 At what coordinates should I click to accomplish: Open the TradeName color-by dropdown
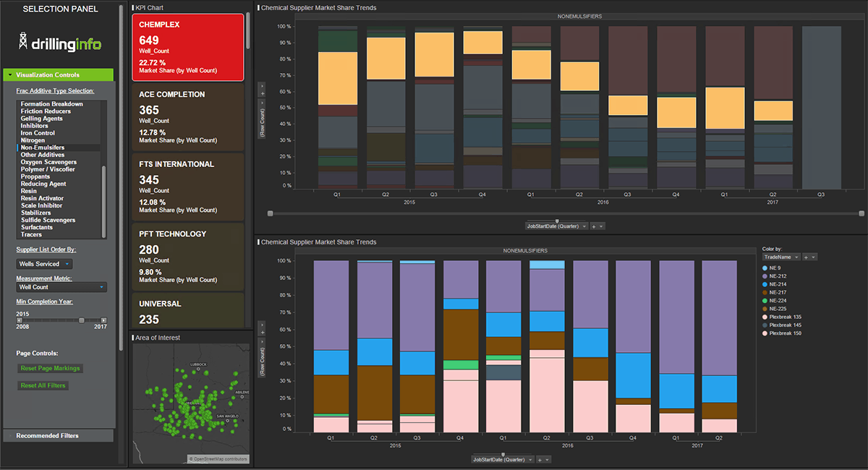coord(781,257)
